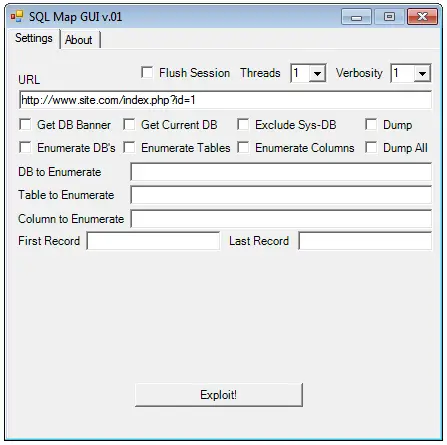Click the Verbosity label
447x445 pixels.
tap(359, 73)
